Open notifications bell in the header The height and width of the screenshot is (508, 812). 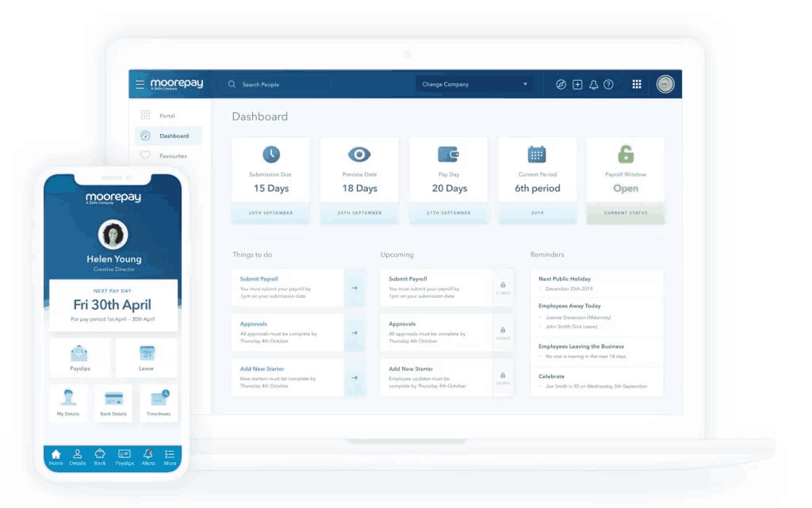[593, 84]
